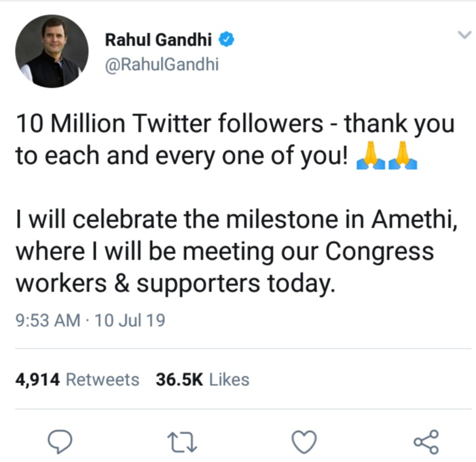
Task: Open the share icon options
Action: [426, 442]
